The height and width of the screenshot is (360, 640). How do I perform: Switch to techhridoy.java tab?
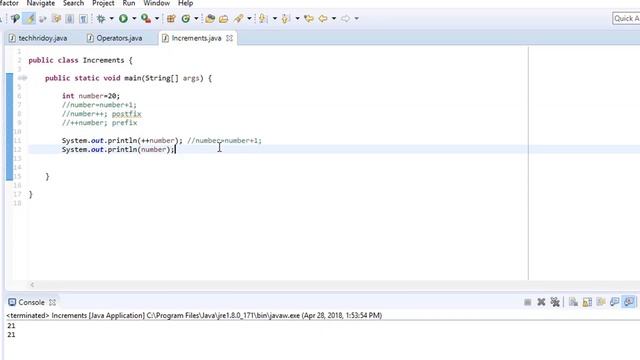tap(38, 38)
